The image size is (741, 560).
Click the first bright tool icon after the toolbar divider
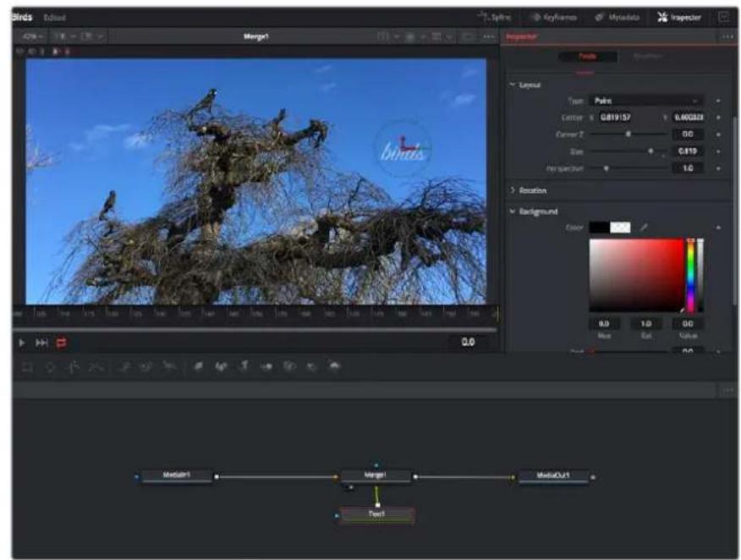coord(199,366)
